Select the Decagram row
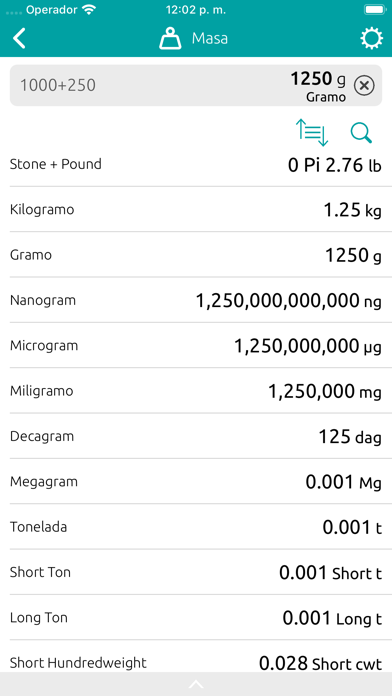The height and width of the screenshot is (696, 392). pos(196,436)
